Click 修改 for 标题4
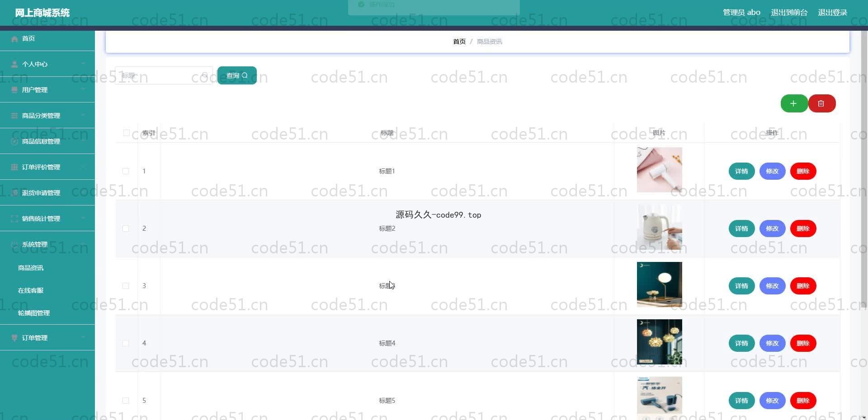868x420 pixels. (x=772, y=343)
